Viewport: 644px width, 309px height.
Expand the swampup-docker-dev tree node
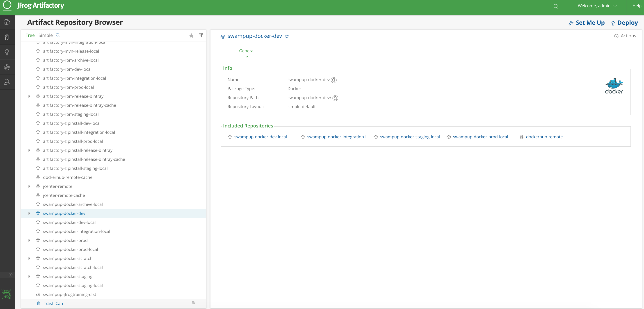tap(29, 213)
